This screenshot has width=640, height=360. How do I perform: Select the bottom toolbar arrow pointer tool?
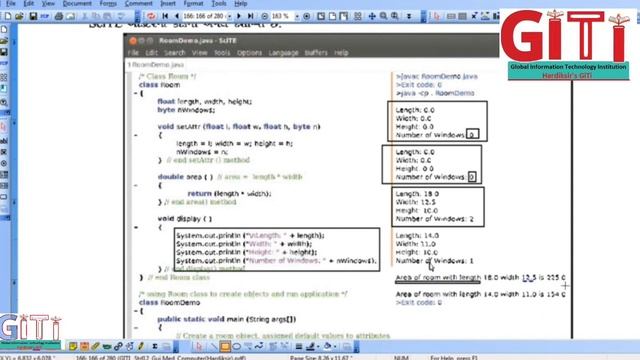coord(199,347)
